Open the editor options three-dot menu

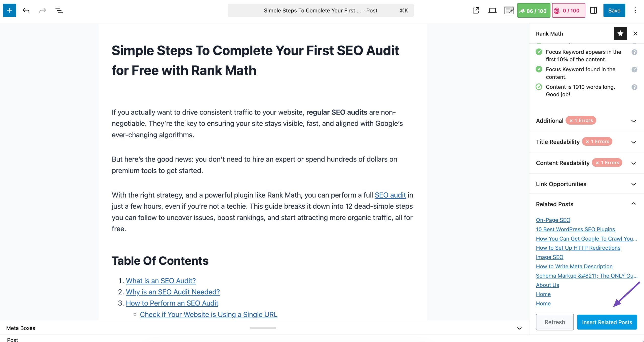tap(636, 10)
